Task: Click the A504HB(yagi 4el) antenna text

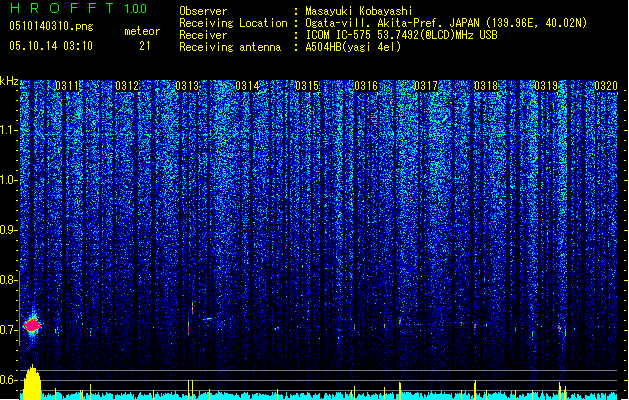Action: (353, 47)
